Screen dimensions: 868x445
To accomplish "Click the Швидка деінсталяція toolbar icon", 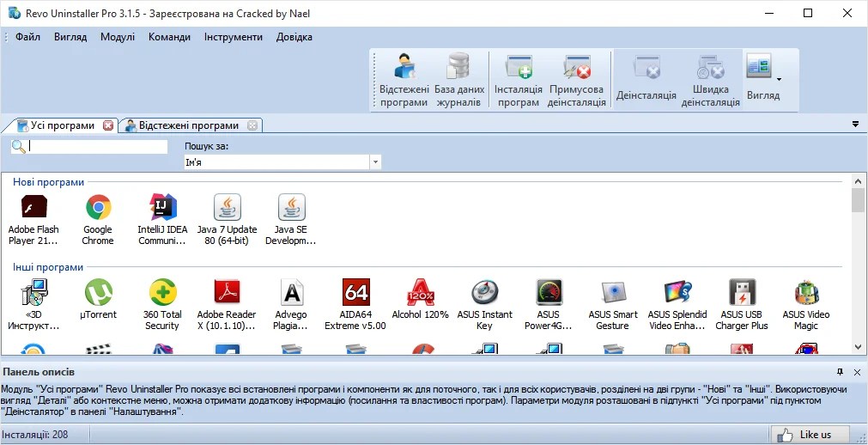I will [710, 81].
